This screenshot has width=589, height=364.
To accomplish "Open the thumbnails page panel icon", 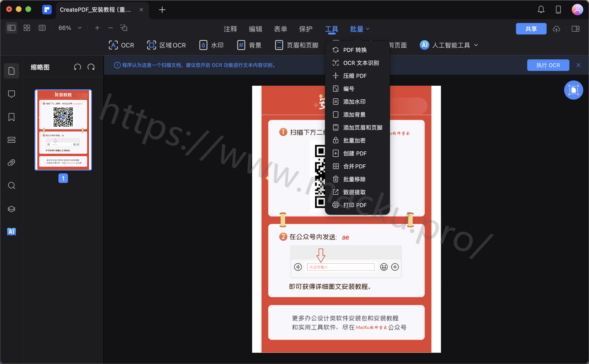I will click(11, 71).
